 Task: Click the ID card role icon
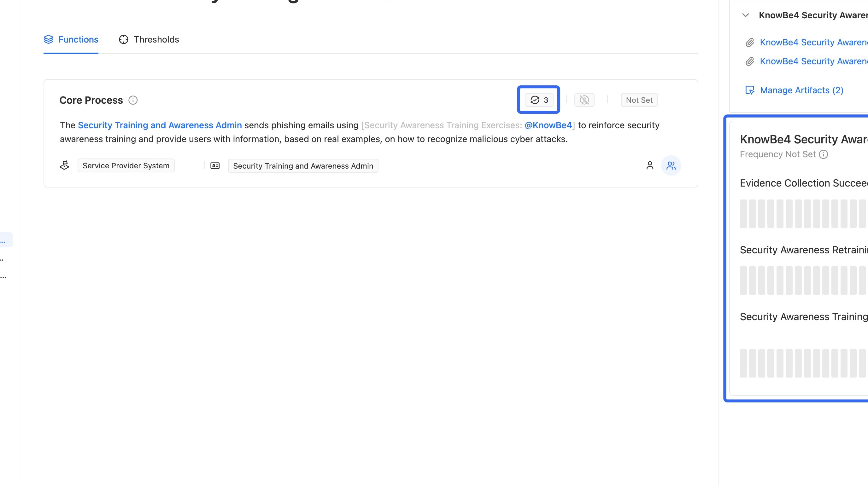pos(215,165)
